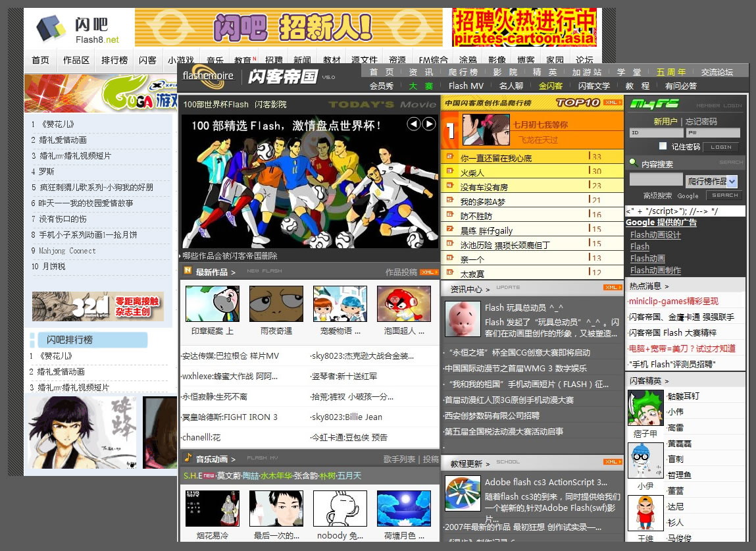Click 我的多啦A梦 in TOP10 list
756x551 pixels.
[x=483, y=201]
